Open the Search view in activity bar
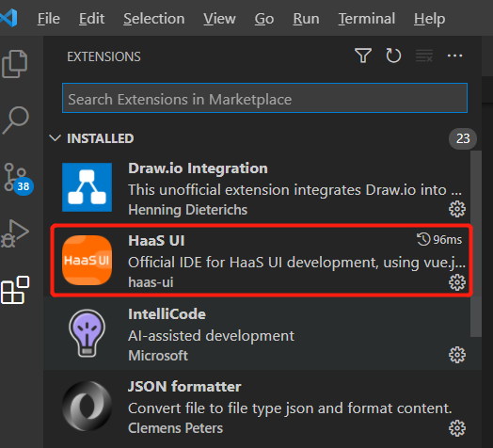The image size is (493, 448). pyautogui.click(x=15, y=120)
